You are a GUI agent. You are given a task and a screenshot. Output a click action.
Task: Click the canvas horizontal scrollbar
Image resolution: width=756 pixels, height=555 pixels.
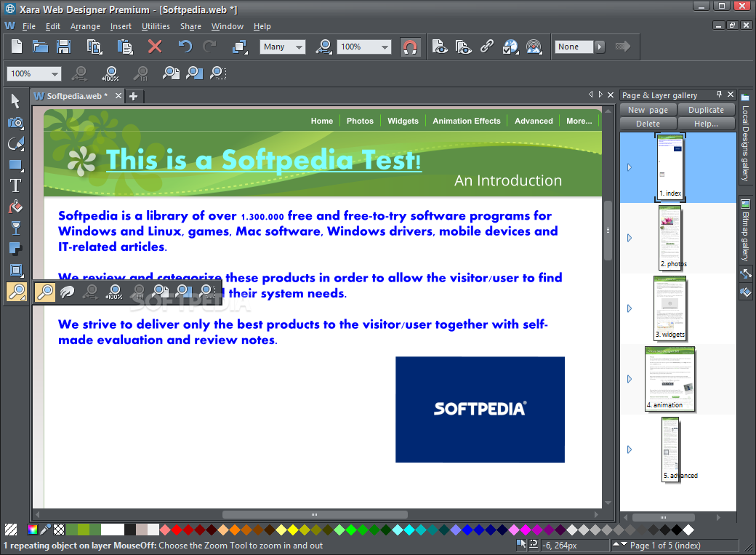pos(316,514)
